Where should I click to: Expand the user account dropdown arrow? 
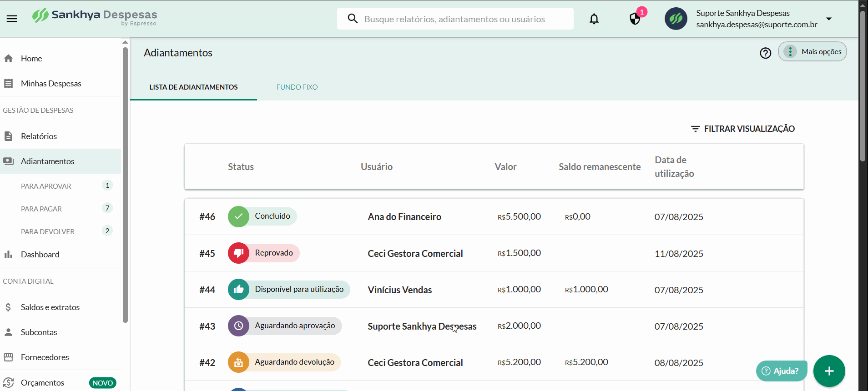point(829,19)
